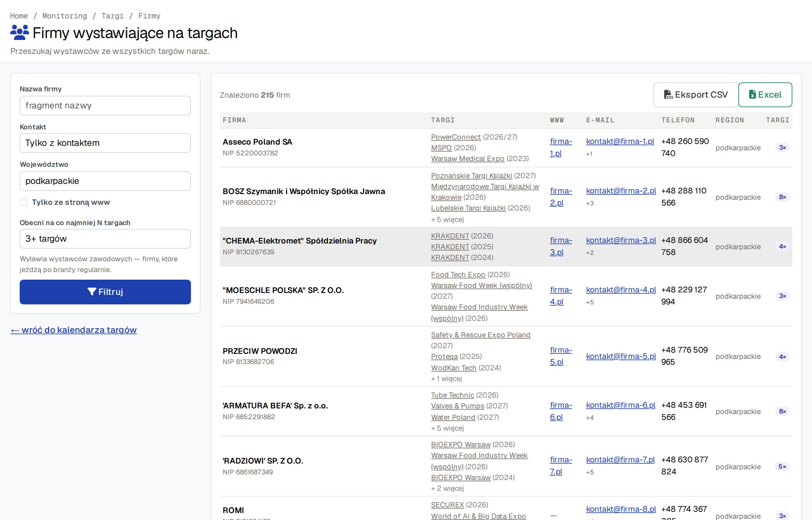Screen dimensions: 812x520
Task: Download results via the Excel button
Action: pyautogui.click(x=765, y=95)
